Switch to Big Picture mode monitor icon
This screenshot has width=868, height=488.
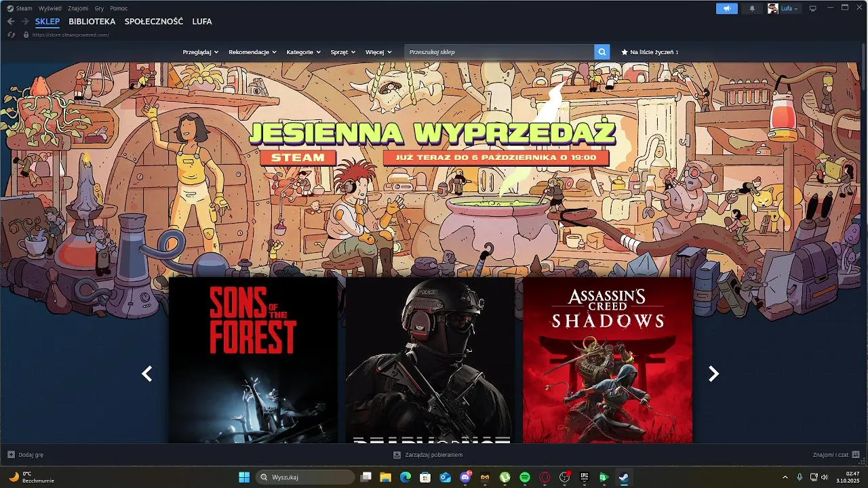click(813, 8)
